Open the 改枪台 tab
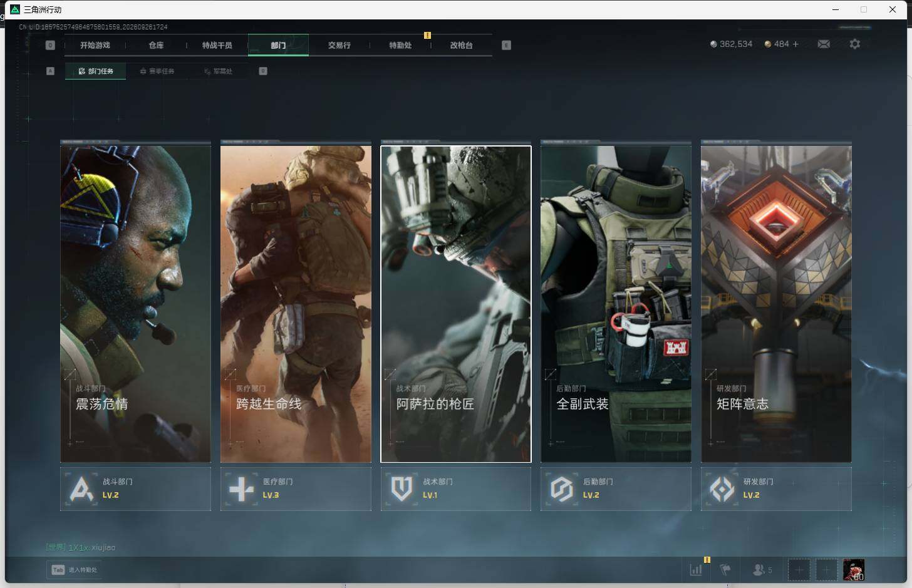Image resolution: width=912 pixels, height=588 pixels. (461, 45)
